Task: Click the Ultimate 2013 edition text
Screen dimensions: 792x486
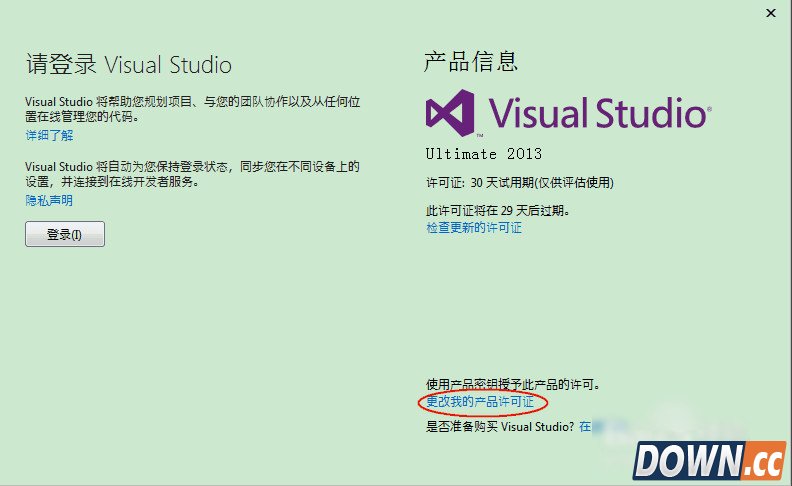Action: click(484, 154)
